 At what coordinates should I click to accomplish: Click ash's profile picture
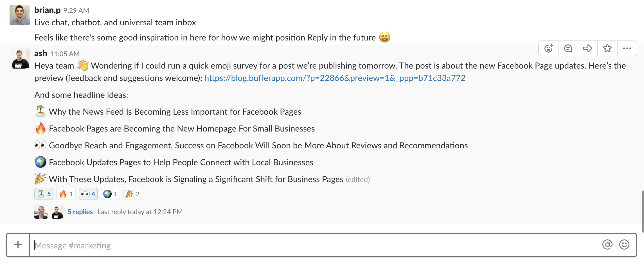(x=19, y=58)
